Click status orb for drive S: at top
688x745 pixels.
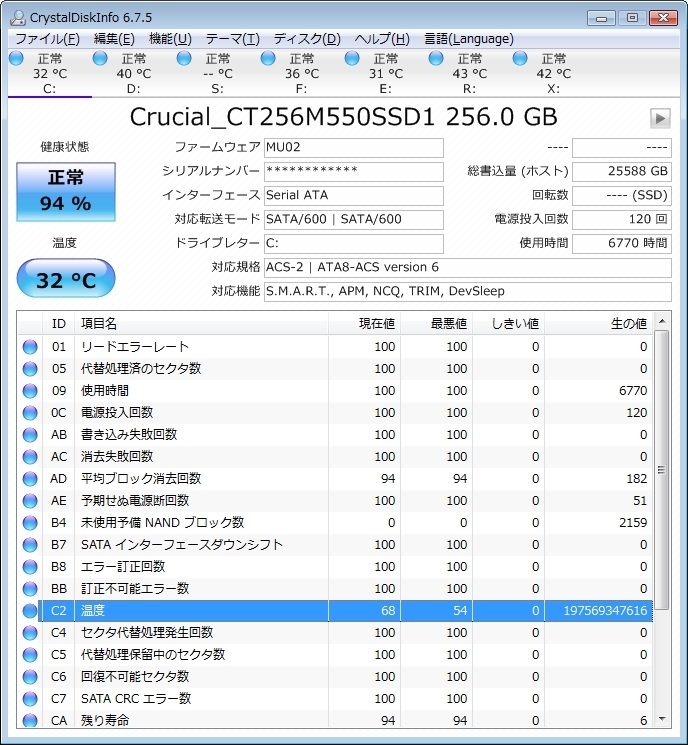tap(184, 58)
